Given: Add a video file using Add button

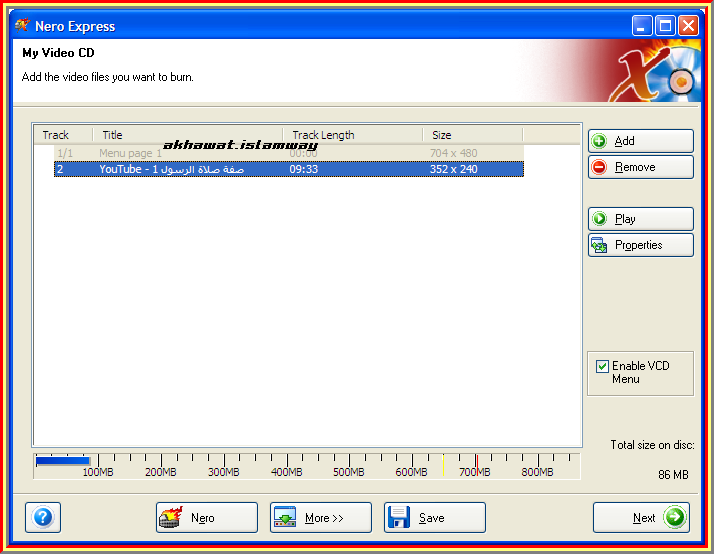Looking at the screenshot, I should coord(641,141).
